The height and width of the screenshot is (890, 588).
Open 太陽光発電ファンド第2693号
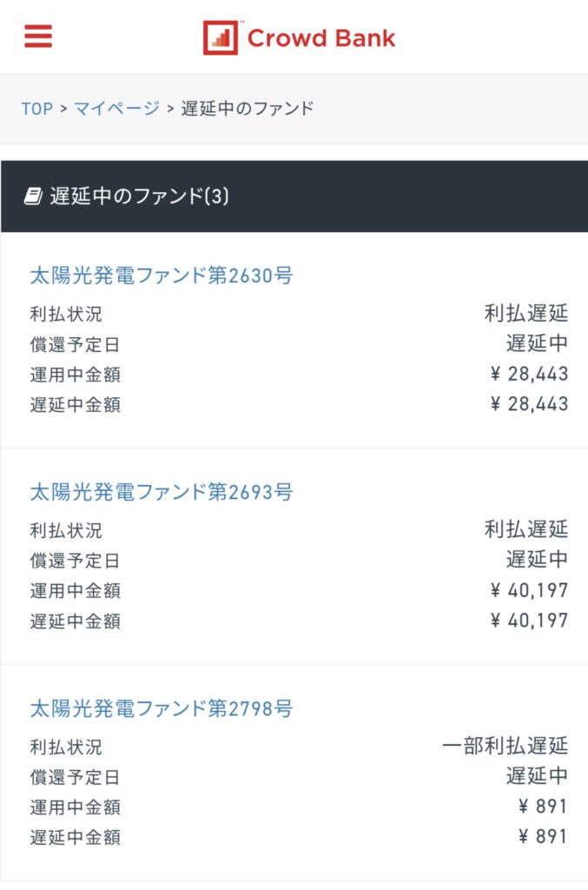[162, 493]
